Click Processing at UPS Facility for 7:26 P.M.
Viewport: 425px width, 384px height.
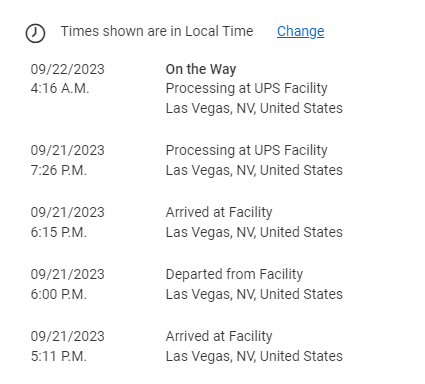pos(247,151)
